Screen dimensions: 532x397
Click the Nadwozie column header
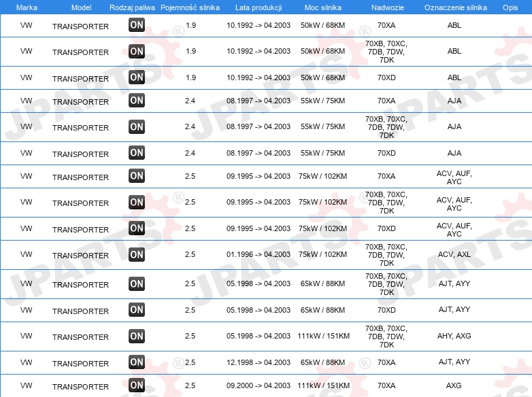pos(388,7)
